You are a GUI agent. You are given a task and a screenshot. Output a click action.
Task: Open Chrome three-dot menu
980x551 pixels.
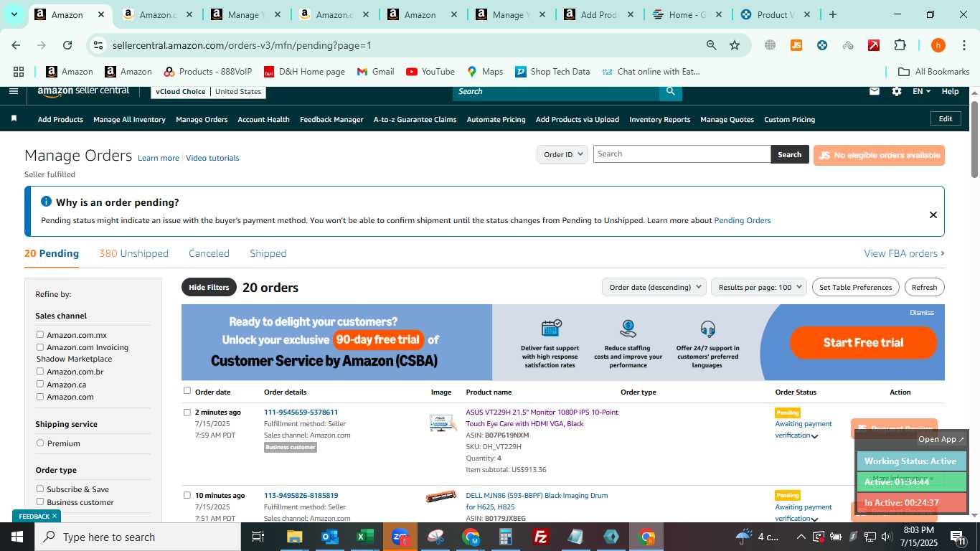click(x=963, y=45)
